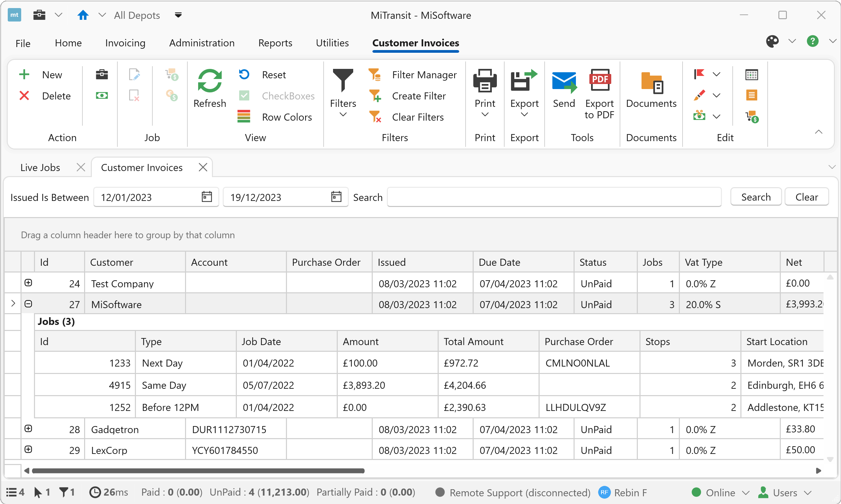Click Export to PDF icon
Screen dimensions: 841x504
(x=600, y=81)
